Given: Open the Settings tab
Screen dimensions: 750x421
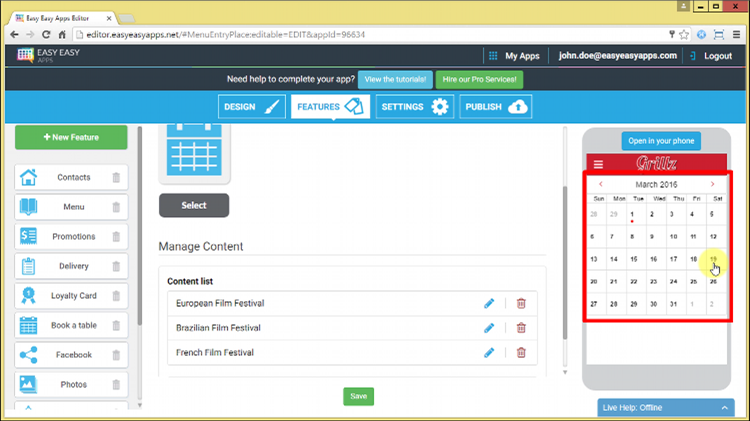Looking at the screenshot, I should tap(414, 107).
